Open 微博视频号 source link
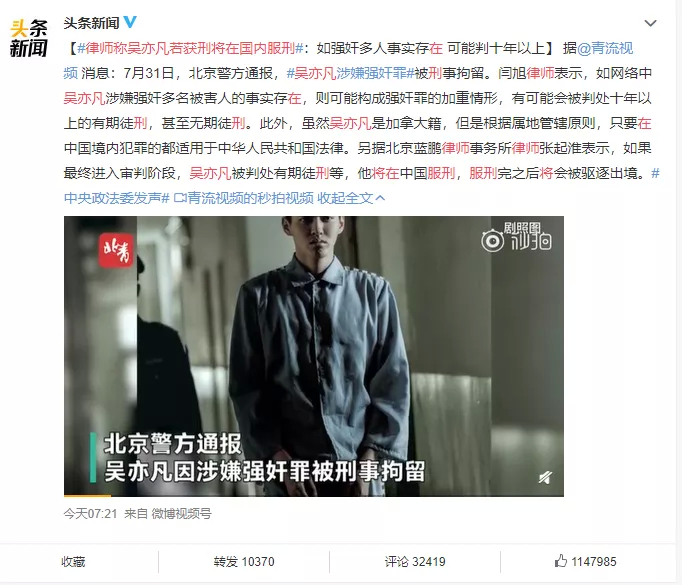 (181, 514)
